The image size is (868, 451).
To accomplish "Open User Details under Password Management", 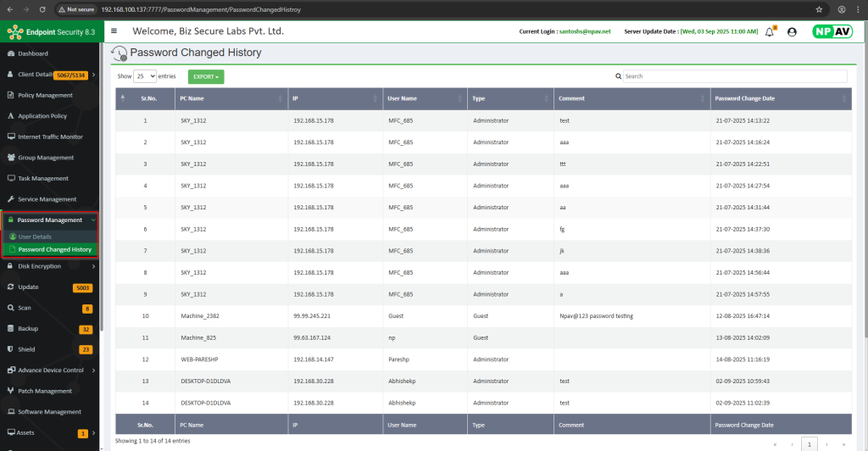I will (35, 237).
